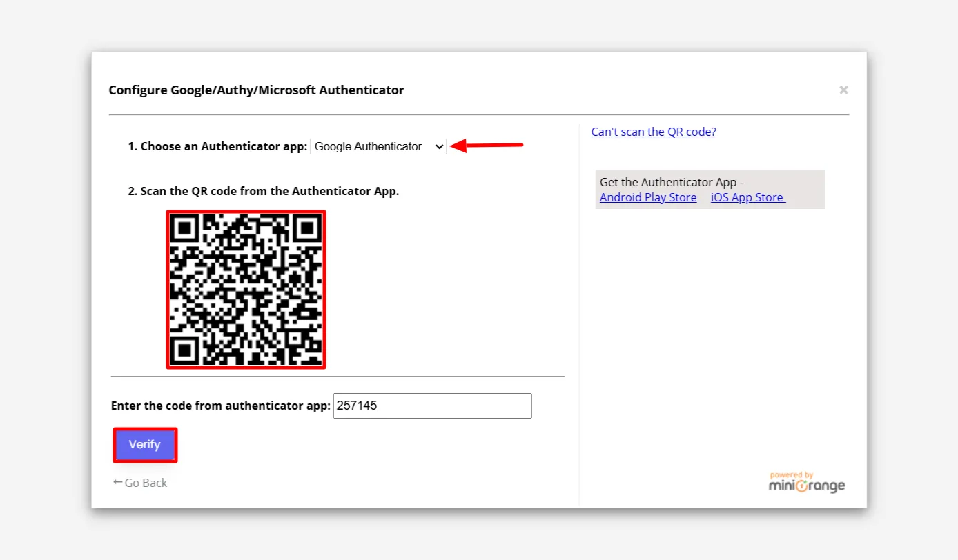
Task: Close the Configure Authenticator dialog
Action: coord(843,90)
